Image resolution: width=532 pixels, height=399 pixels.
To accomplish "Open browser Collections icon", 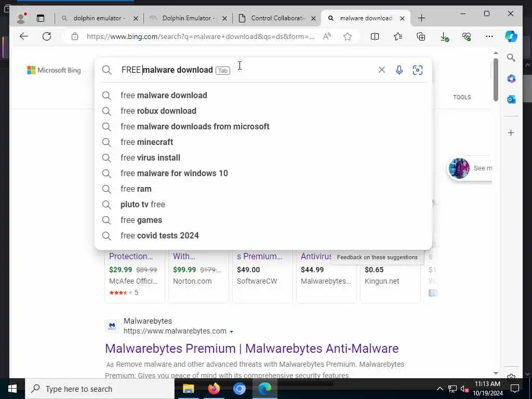I will tap(421, 36).
